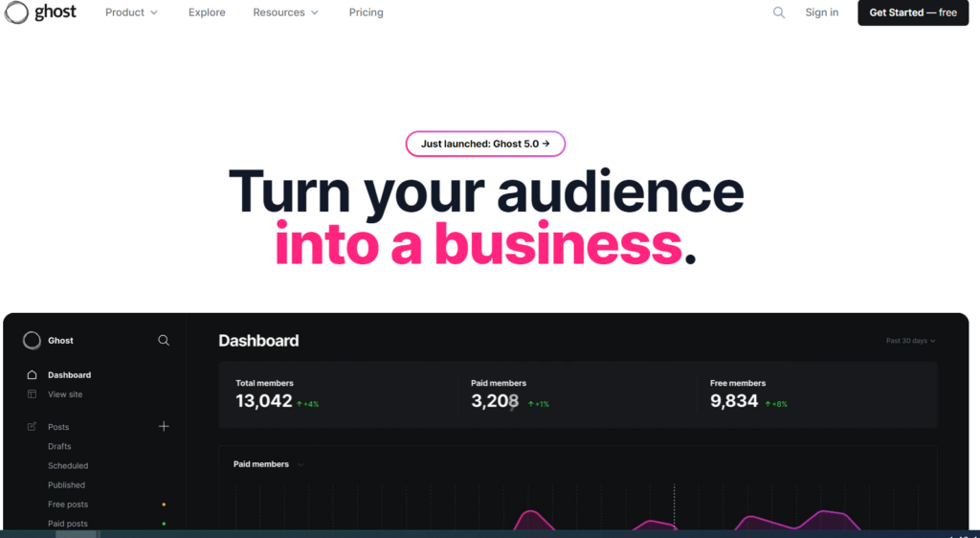Expand the Resources dropdown menu

(285, 12)
